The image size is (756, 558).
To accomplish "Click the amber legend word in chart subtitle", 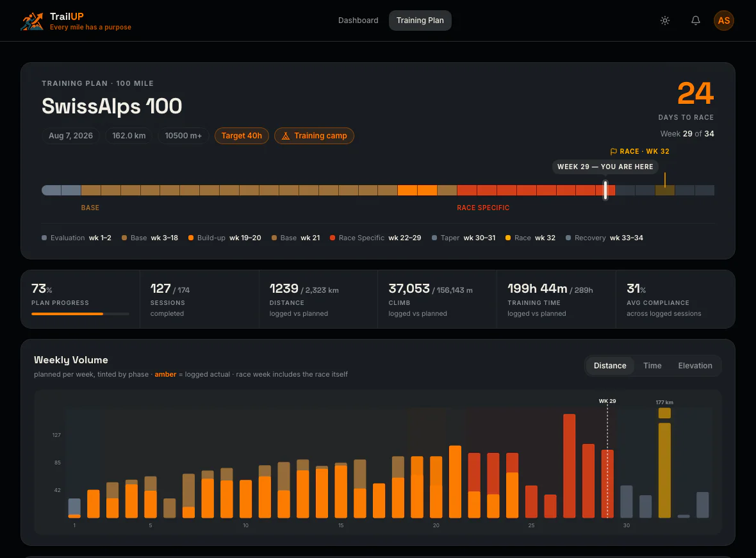I will click(x=165, y=374).
